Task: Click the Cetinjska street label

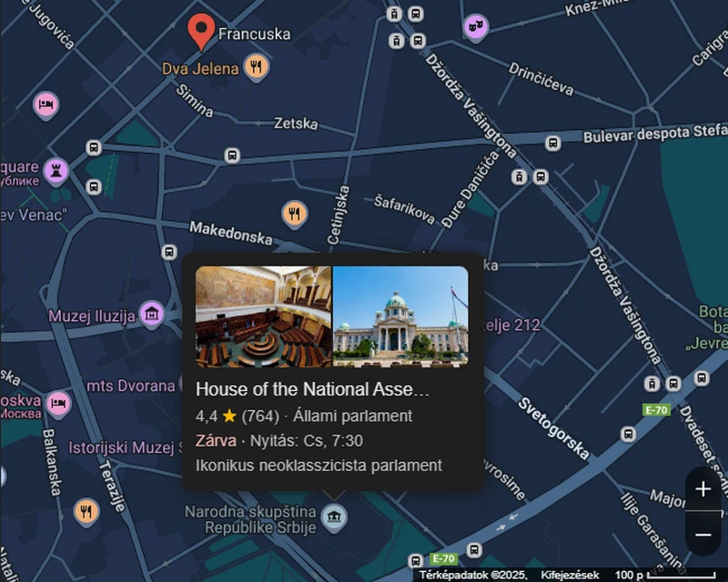Action: pos(338,216)
